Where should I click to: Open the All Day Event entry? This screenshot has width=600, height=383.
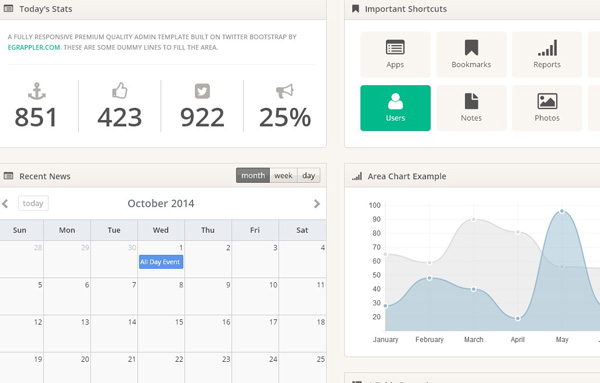tap(161, 262)
